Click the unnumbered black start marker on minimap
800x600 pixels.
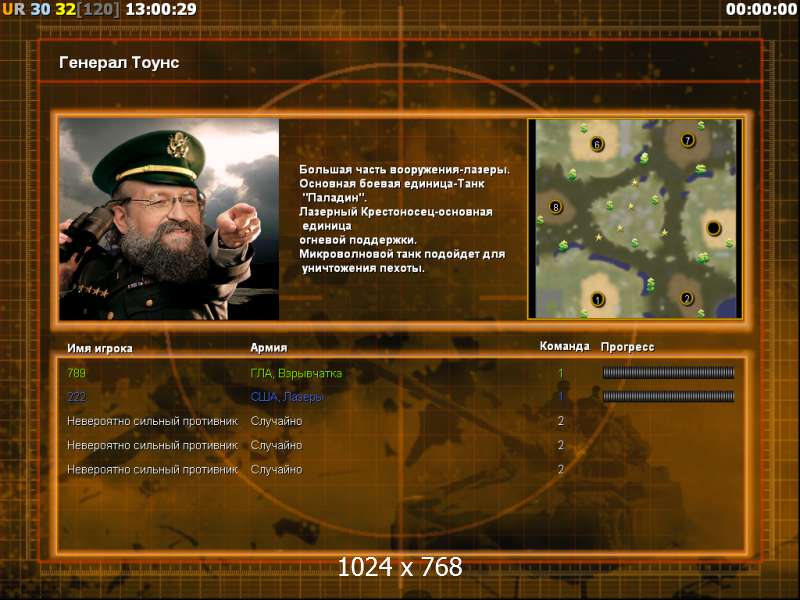[713, 228]
